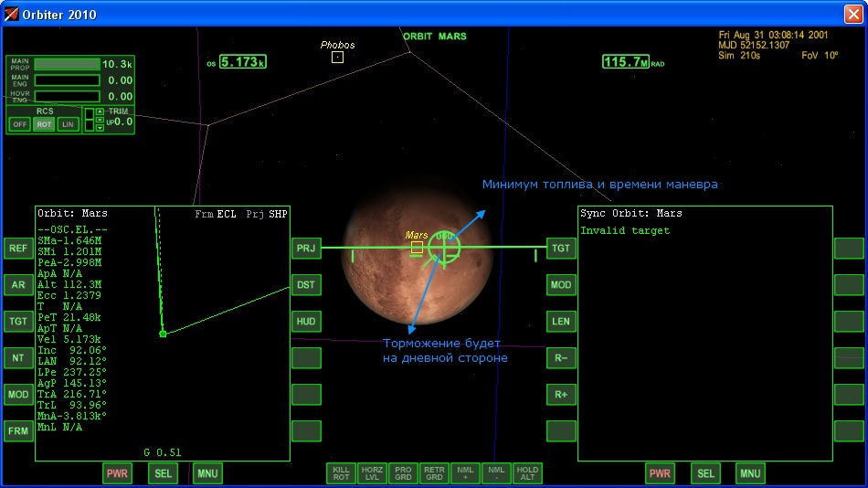Click the MAIN PROP fuel bar

pos(67,64)
